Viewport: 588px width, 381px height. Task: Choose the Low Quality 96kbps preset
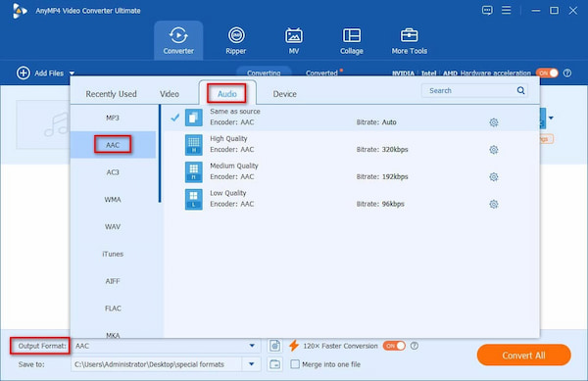point(352,199)
